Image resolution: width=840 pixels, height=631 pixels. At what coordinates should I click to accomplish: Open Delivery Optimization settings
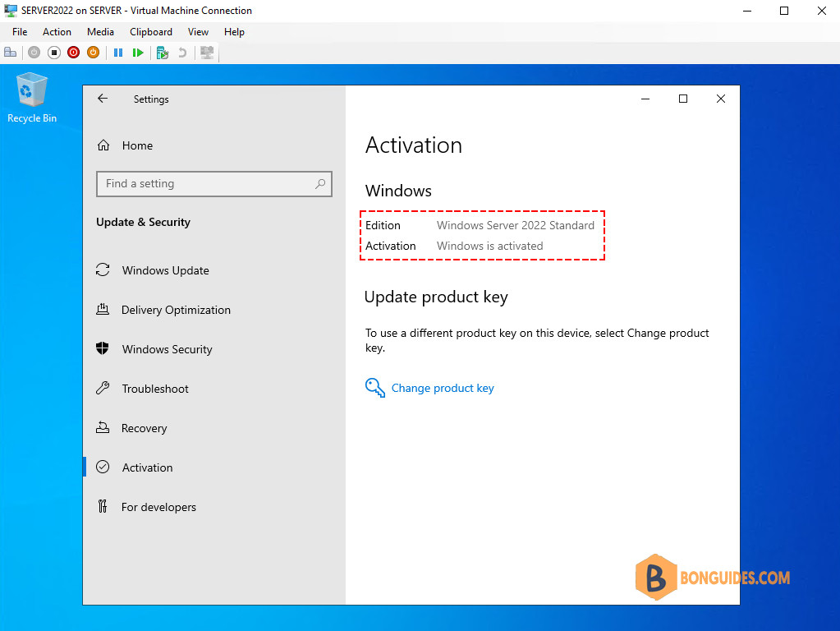tap(176, 310)
